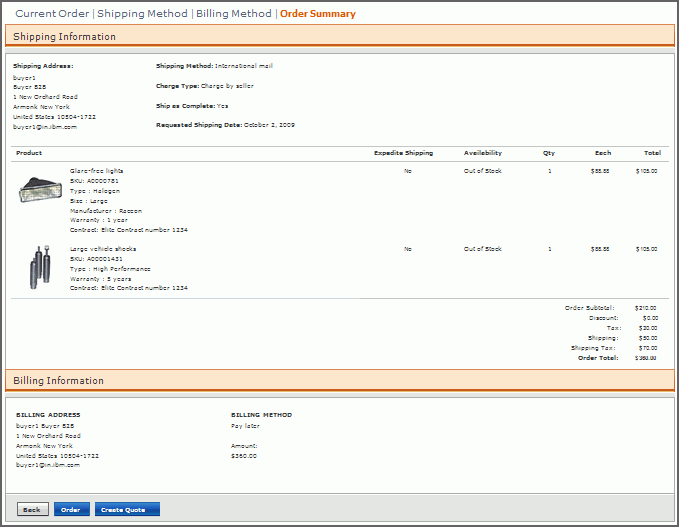This screenshot has width=679, height=527.
Task: Click SKU A0000781 text
Action: (94, 181)
